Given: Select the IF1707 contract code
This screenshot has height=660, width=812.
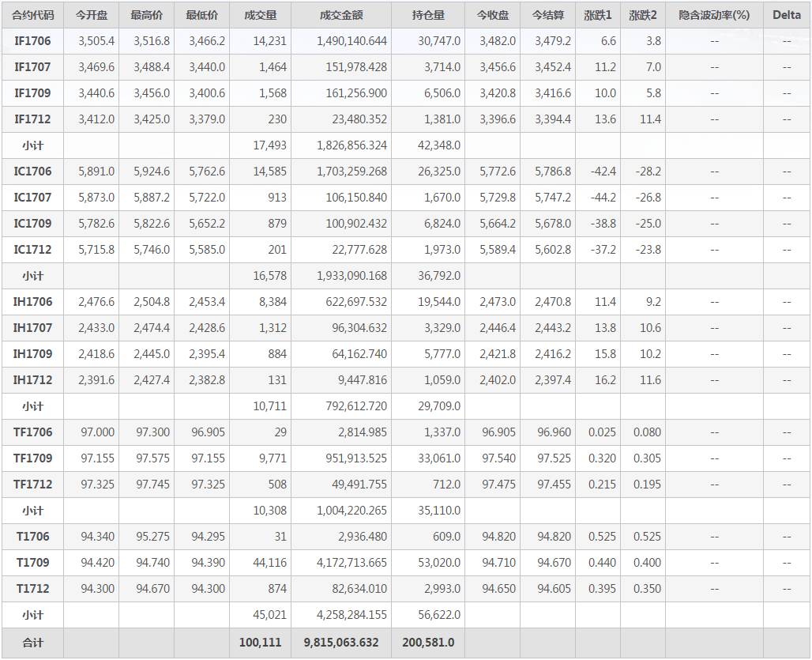Looking at the screenshot, I should [x=32, y=67].
